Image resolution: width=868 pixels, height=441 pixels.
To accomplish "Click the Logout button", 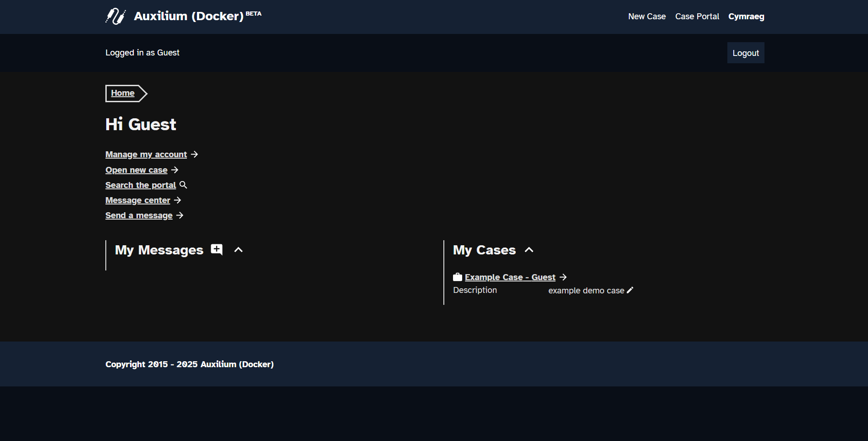I will click(745, 53).
